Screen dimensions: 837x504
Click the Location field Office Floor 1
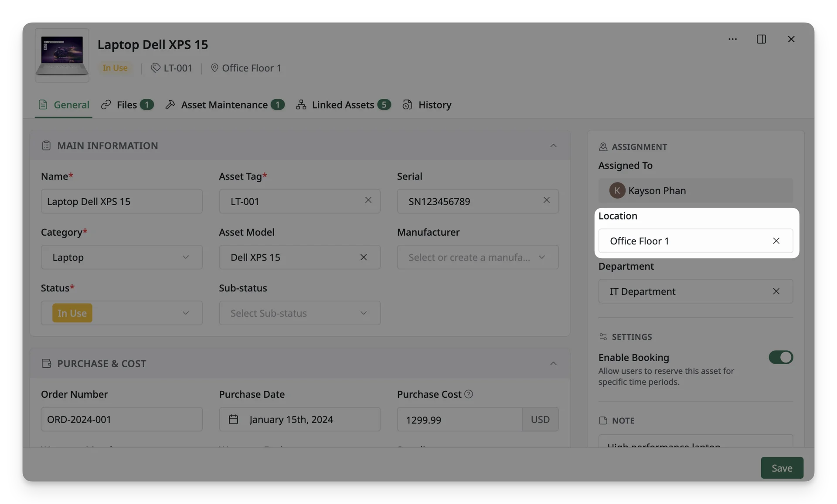[696, 241]
